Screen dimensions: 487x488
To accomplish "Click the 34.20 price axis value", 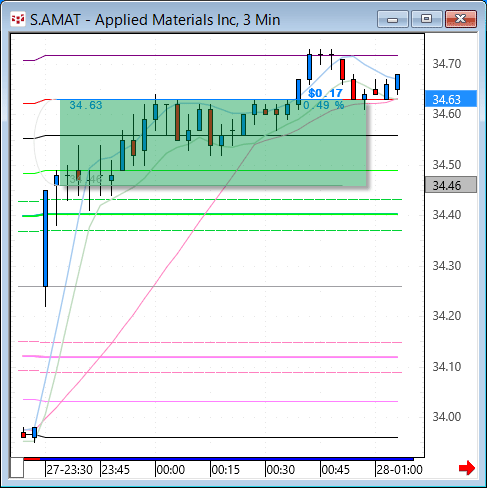I will (x=447, y=316).
